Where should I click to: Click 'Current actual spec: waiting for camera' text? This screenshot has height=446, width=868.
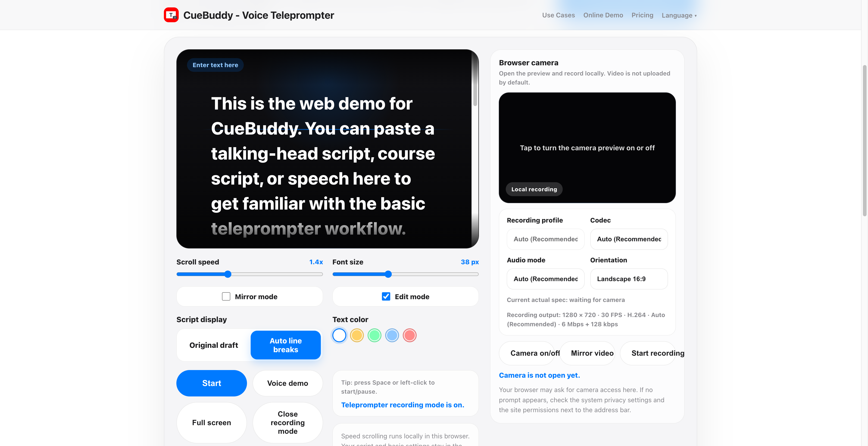[x=566, y=300]
